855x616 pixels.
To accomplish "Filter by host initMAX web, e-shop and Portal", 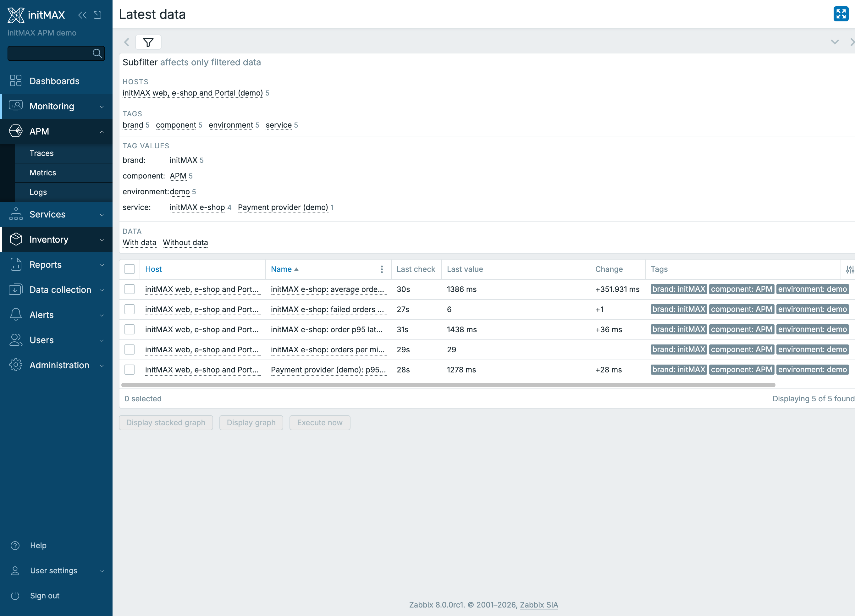I will click(193, 93).
